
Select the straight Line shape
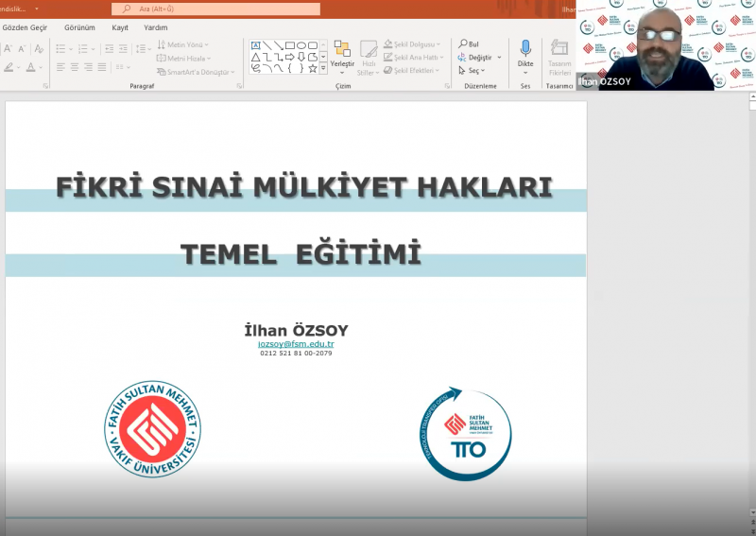[267, 45]
